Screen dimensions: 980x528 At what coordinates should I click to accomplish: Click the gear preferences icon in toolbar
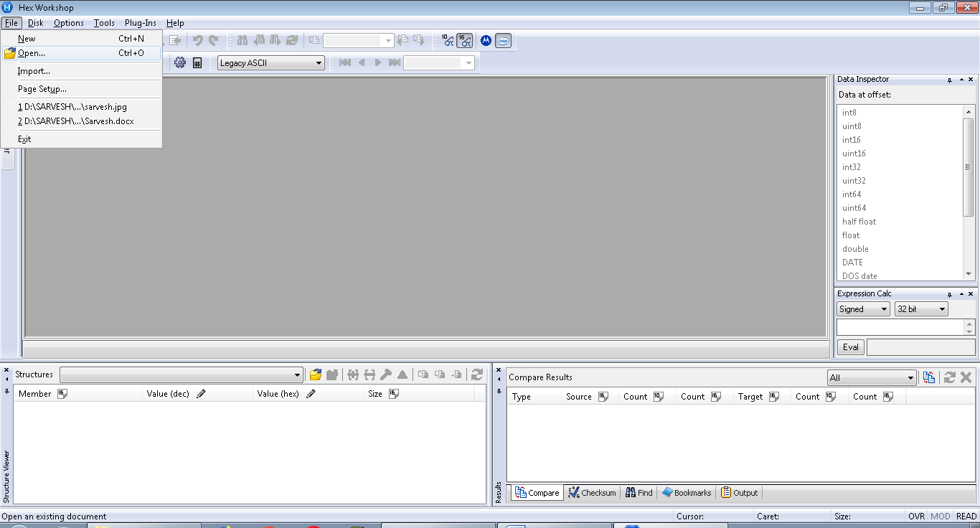pos(180,63)
